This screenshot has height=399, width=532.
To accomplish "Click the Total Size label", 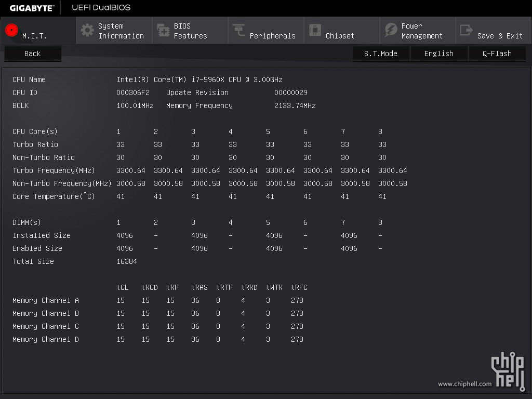I will coord(33,262).
